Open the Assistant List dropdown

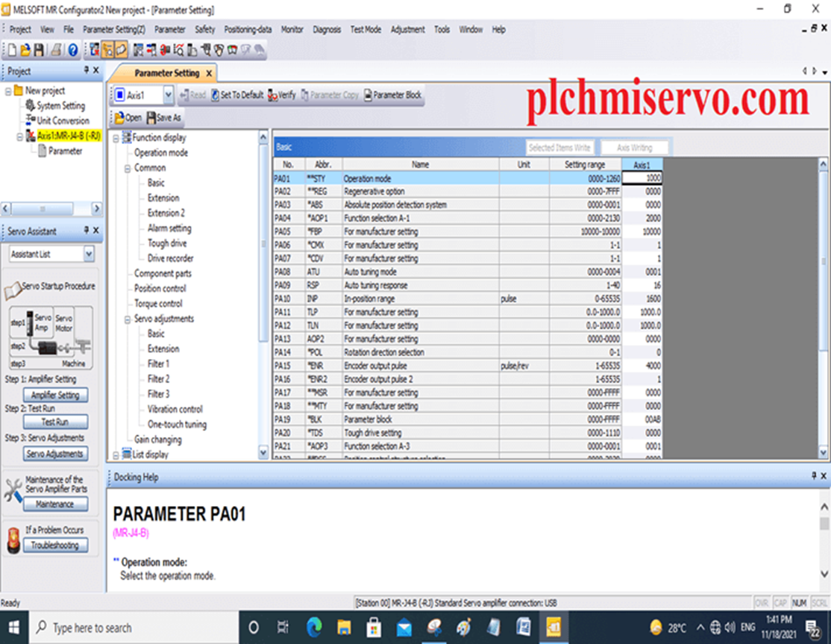click(x=89, y=254)
